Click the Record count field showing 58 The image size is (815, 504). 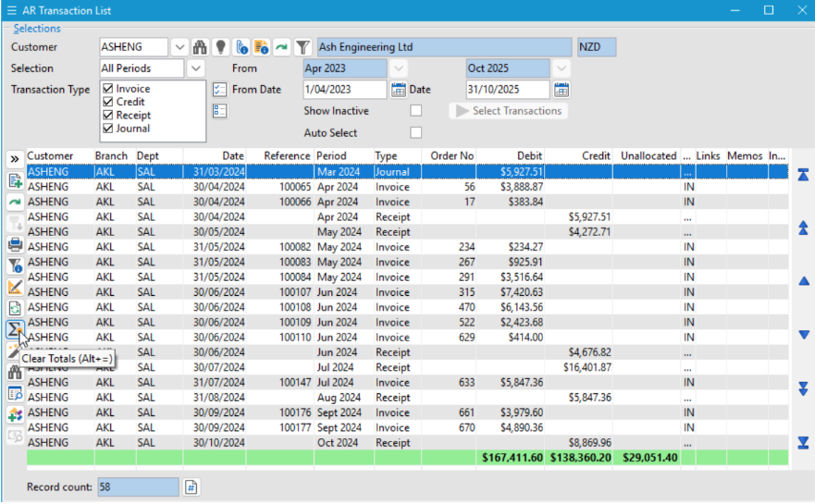coord(138,487)
